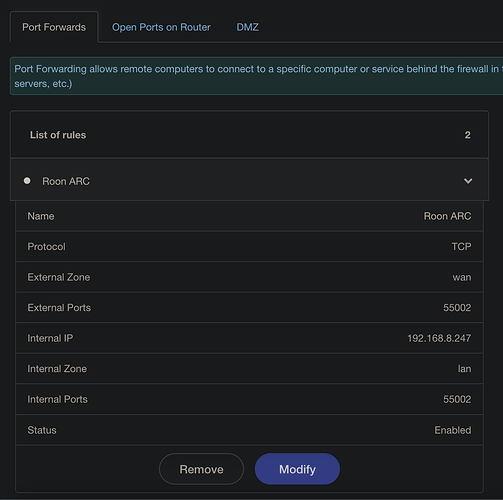Click the Protocol row showing TCP
Screen dimensions: 503x500
click(249, 246)
